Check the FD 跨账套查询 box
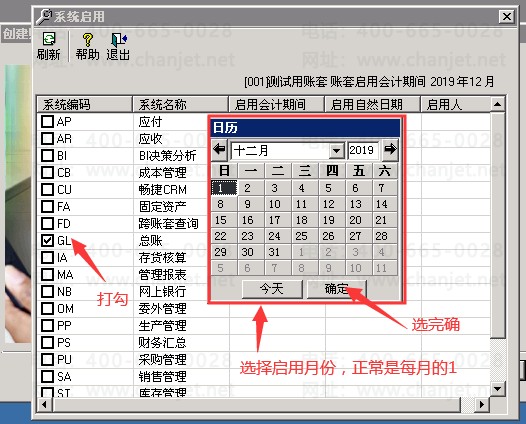The width and height of the screenshot is (526, 424). click(x=47, y=223)
